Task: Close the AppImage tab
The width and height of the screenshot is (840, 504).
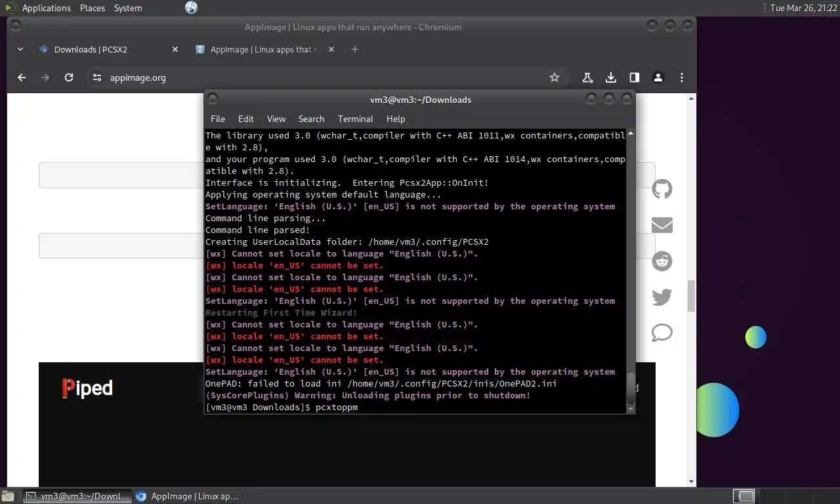Action: point(331,49)
